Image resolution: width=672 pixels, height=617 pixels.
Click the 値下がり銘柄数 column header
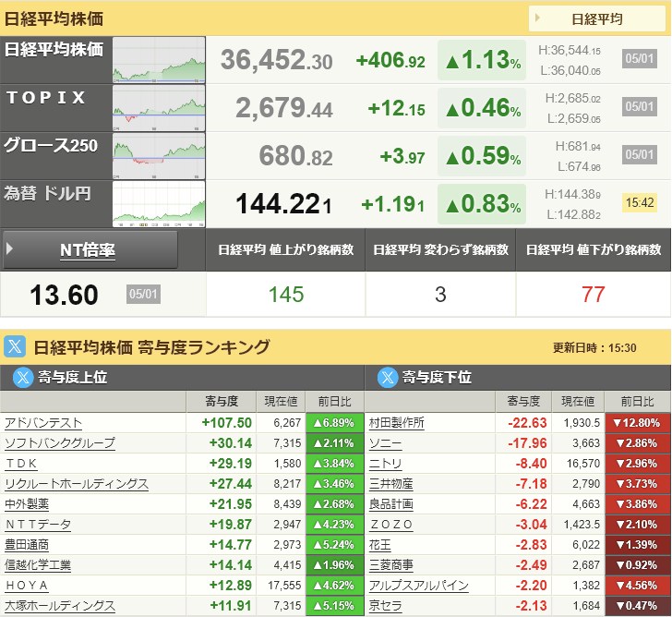(x=594, y=249)
